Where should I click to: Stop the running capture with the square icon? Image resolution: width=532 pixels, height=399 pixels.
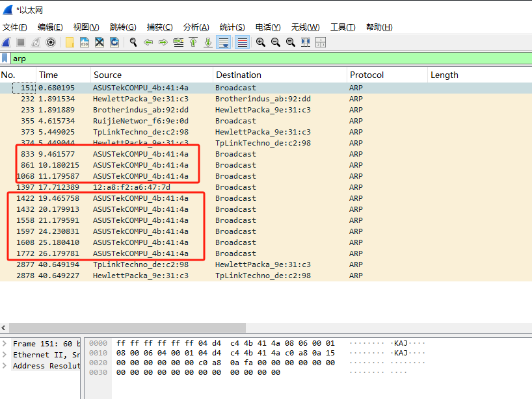[x=21, y=42]
